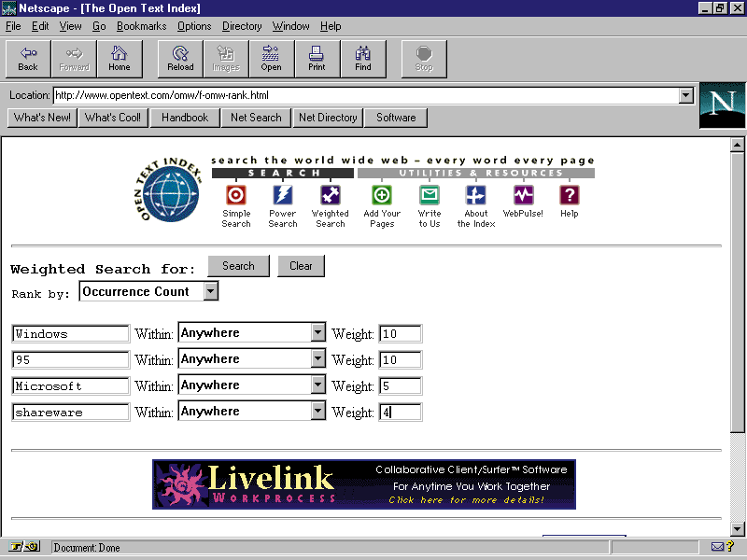Click the page scrollbar down arrow
Image resolution: width=747 pixels, height=560 pixels.
737,528
